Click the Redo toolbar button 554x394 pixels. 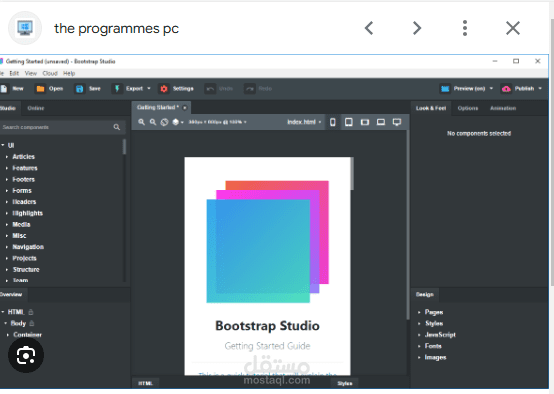(258, 89)
